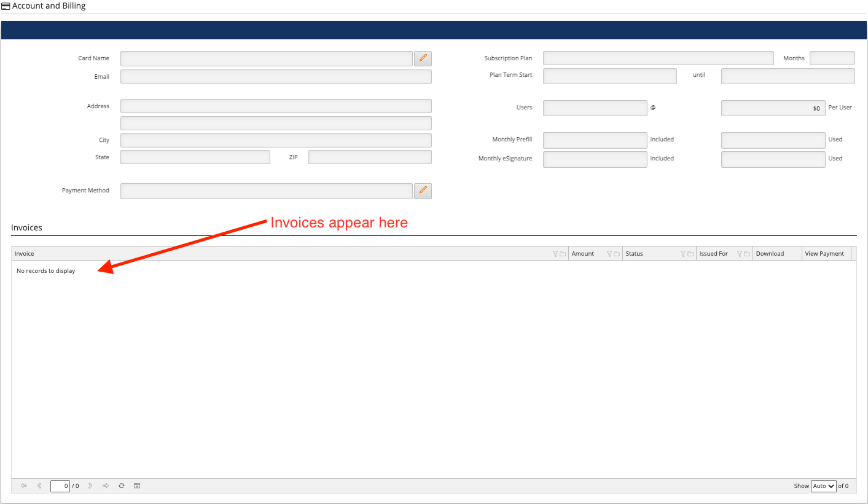Viewport: 868px width, 504px height.
Task: Click the Payment Method field
Action: [267, 191]
